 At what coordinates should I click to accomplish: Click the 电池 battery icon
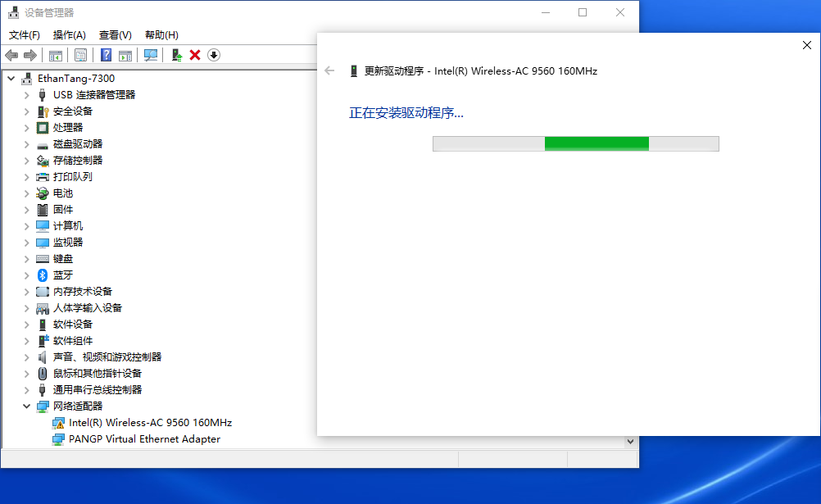pos(43,193)
